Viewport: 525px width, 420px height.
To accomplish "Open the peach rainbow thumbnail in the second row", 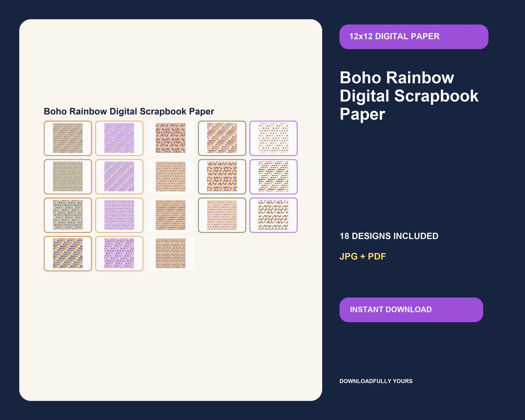I will (170, 177).
